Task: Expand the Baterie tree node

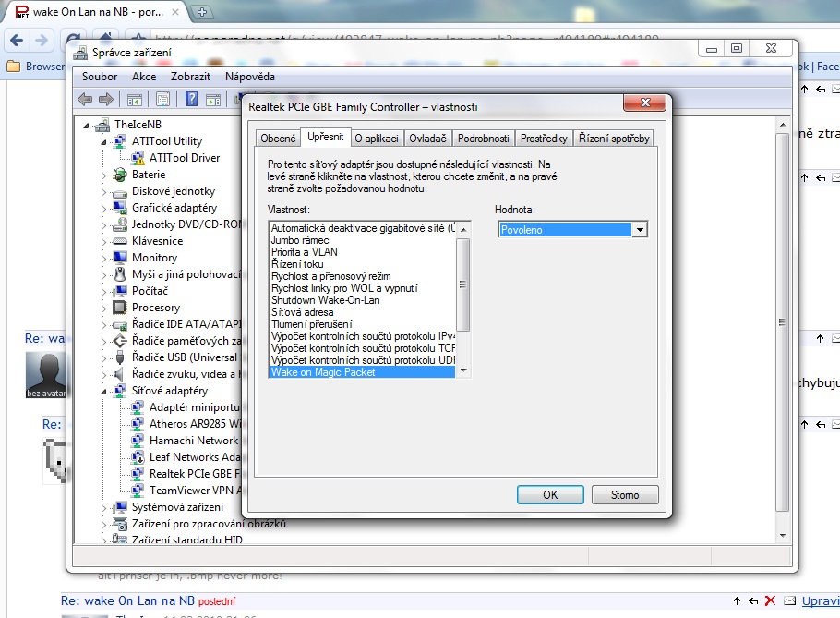Action: point(104,176)
